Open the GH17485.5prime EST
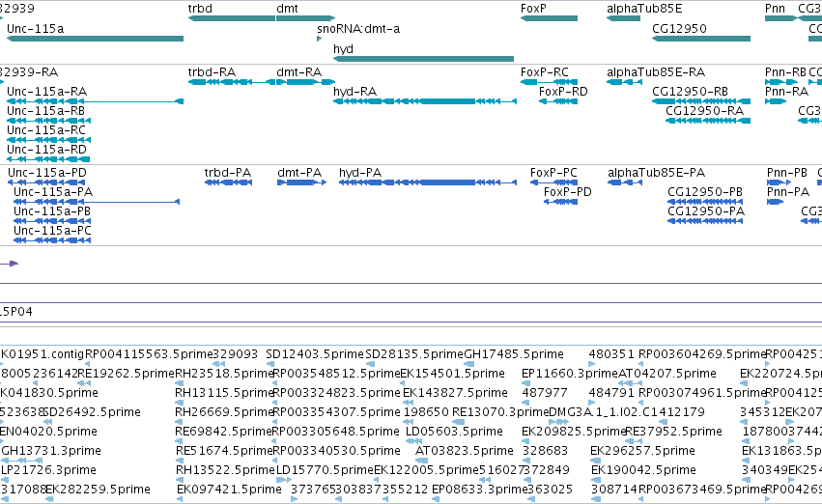The image size is (822, 504). (470, 364)
